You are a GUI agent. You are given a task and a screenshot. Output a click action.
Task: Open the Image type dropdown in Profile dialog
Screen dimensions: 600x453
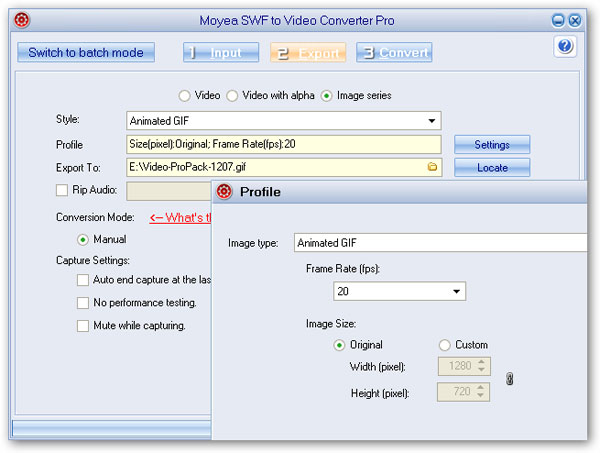(x=440, y=243)
